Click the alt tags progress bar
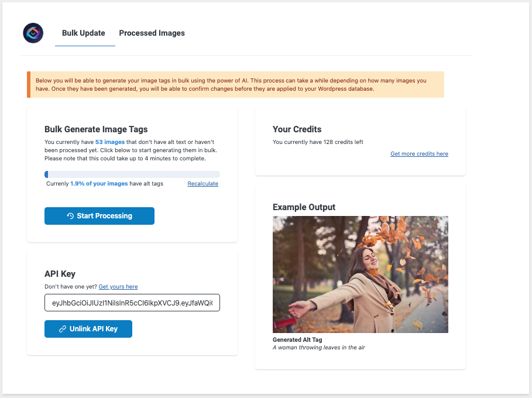532x398 pixels. tap(132, 174)
